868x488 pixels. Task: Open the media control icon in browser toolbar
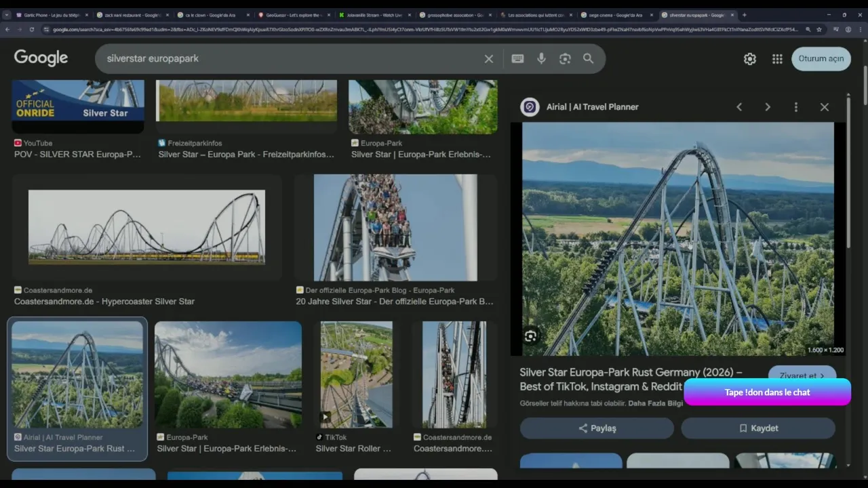[x=835, y=29]
